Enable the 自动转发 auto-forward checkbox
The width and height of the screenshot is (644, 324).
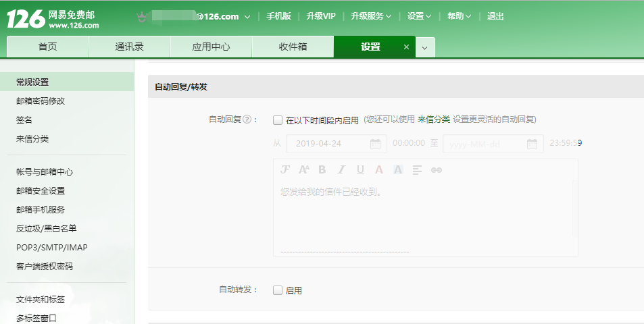tap(277, 290)
